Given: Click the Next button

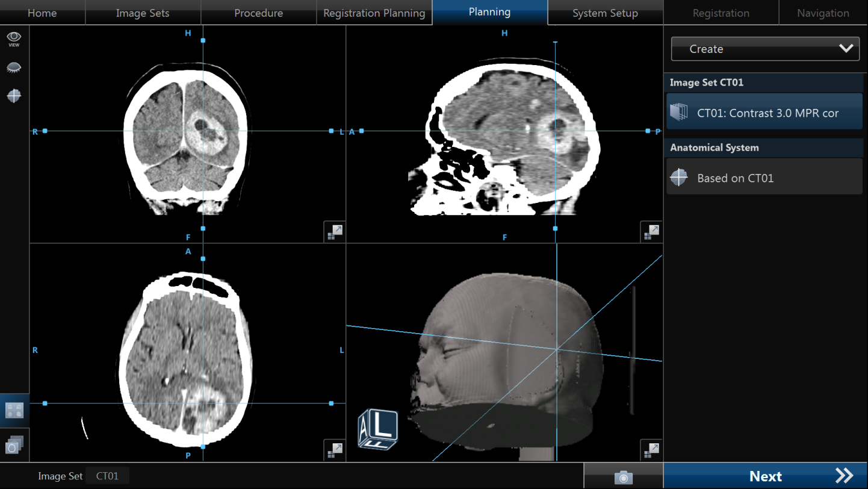Looking at the screenshot, I should (765, 476).
